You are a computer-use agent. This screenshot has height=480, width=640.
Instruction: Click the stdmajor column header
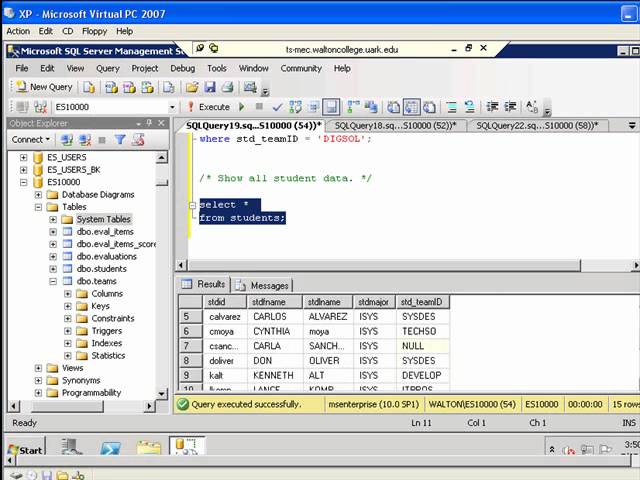click(373, 302)
